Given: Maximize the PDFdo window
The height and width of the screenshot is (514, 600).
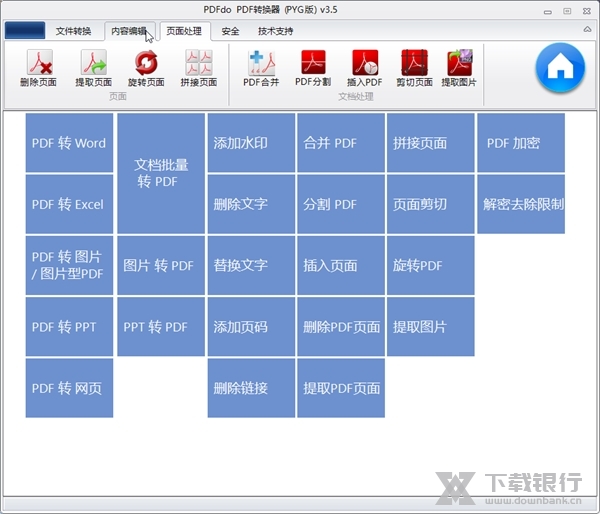Looking at the screenshot, I should (567, 11).
